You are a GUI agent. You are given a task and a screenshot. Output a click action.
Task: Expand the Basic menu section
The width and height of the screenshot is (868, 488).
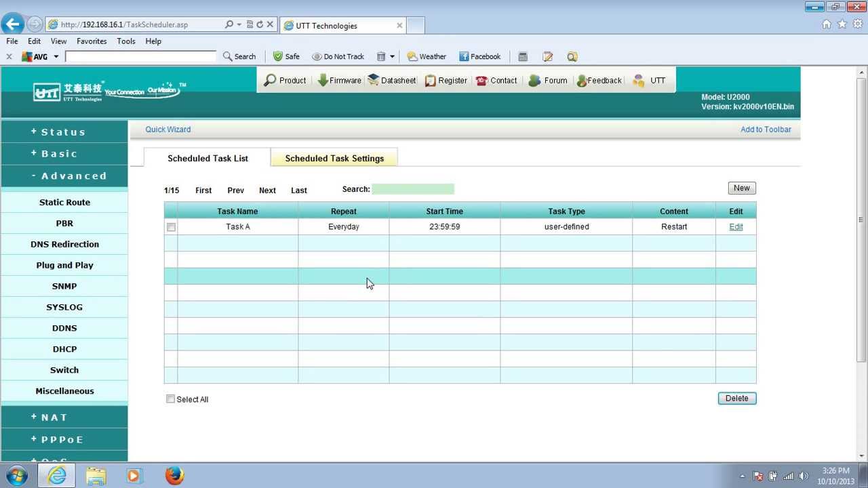(x=64, y=154)
